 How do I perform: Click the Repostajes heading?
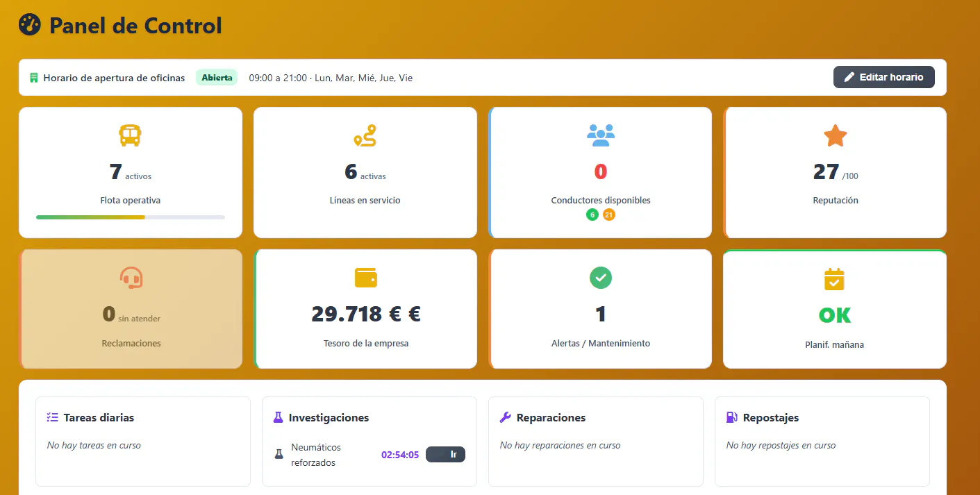click(x=771, y=418)
